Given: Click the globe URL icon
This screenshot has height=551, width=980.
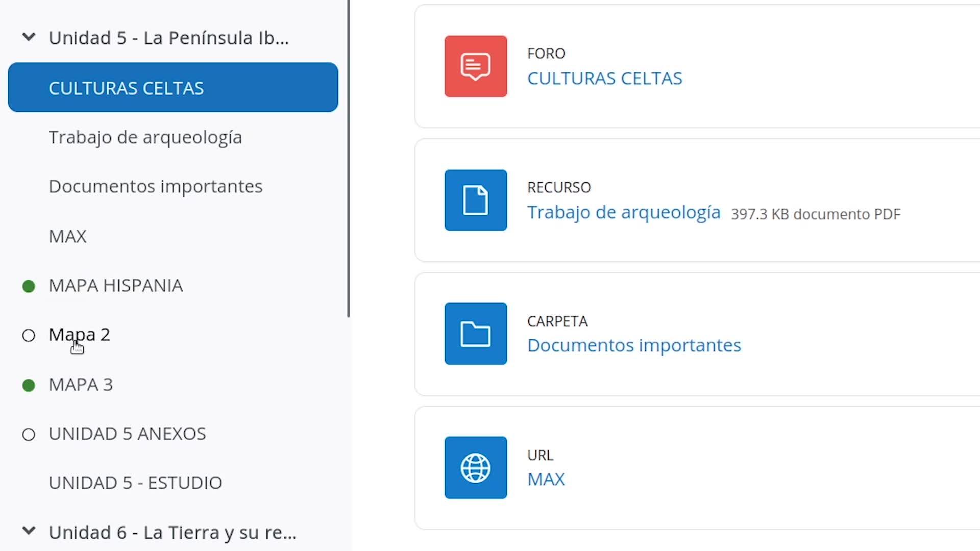Looking at the screenshot, I should pyautogui.click(x=475, y=467).
